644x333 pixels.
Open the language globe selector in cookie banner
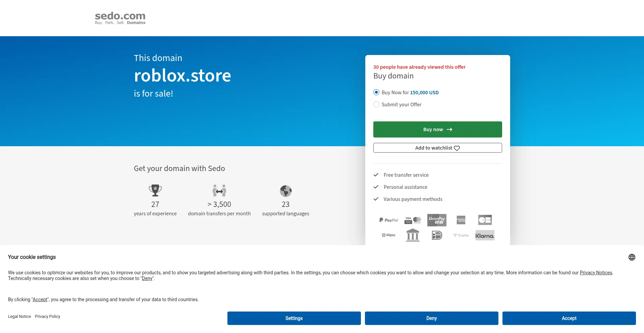pyautogui.click(x=632, y=257)
